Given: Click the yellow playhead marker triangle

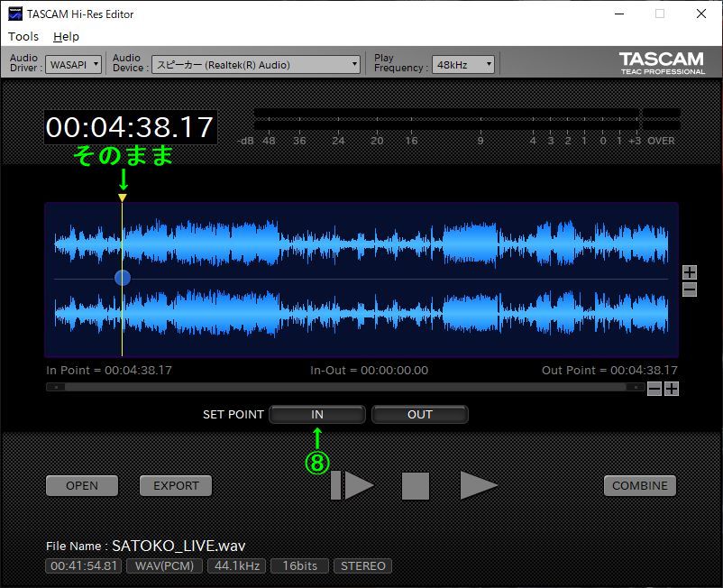Looking at the screenshot, I should pos(123,198).
